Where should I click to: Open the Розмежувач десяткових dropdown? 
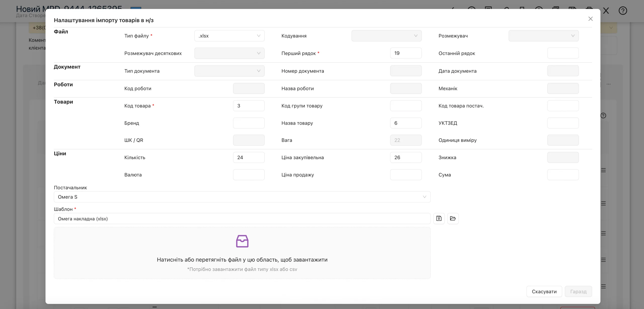click(229, 53)
